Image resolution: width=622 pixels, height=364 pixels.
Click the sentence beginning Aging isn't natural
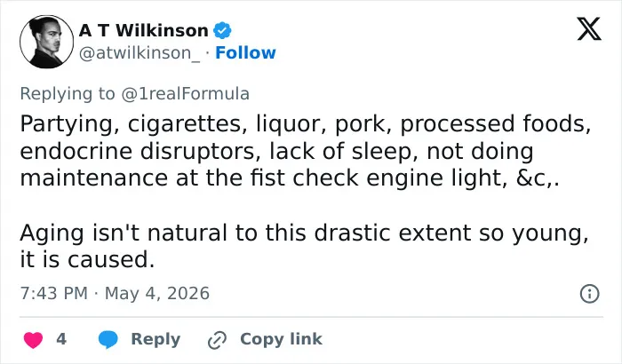[x=304, y=246]
